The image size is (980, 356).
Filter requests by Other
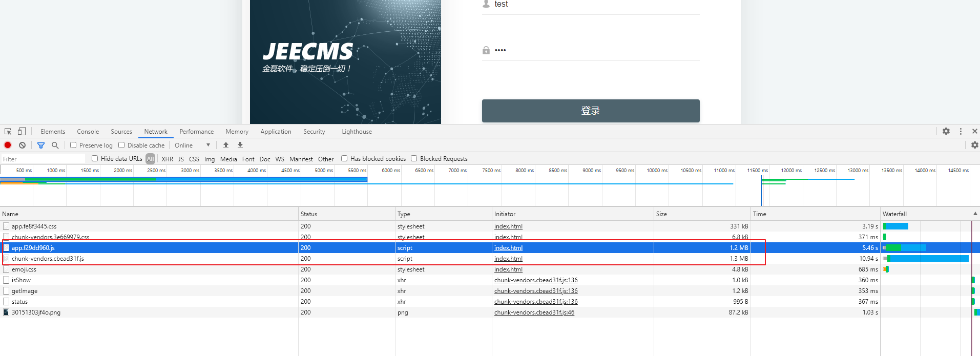326,159
